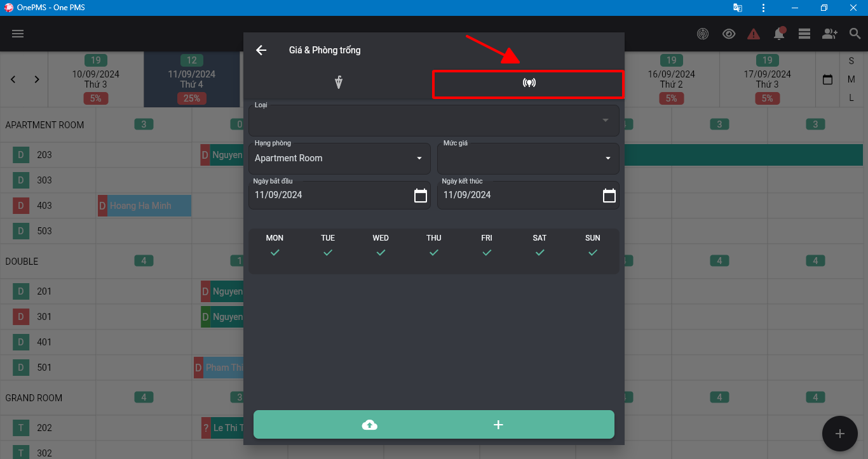Toggle the FRI day checkmark
This screenshot has width=868, height=459.
[487, 253]
